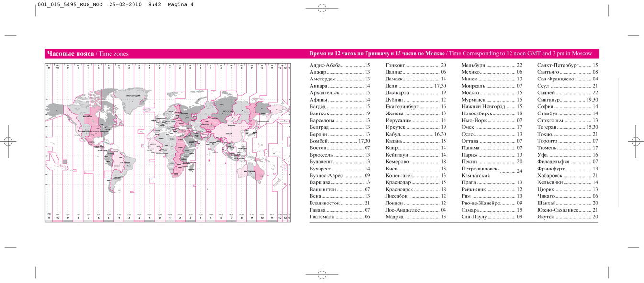The height and width of the screenshot is (283, 644).
Task: Select the 'Иерусалим 14' row
Action: click(x=416, y=120)
